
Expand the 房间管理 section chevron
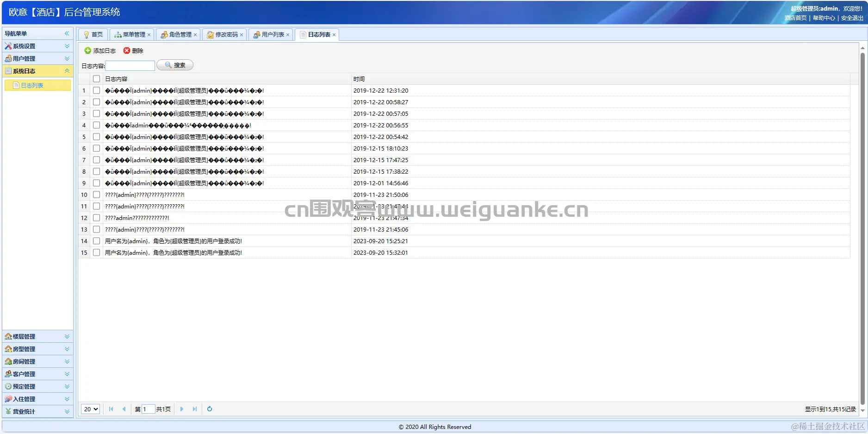[x=67, y=361]
